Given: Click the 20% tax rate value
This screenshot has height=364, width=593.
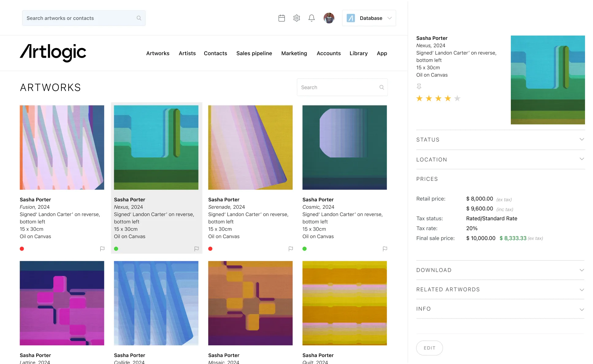Looking at the screenshot, I should point(472,228).
